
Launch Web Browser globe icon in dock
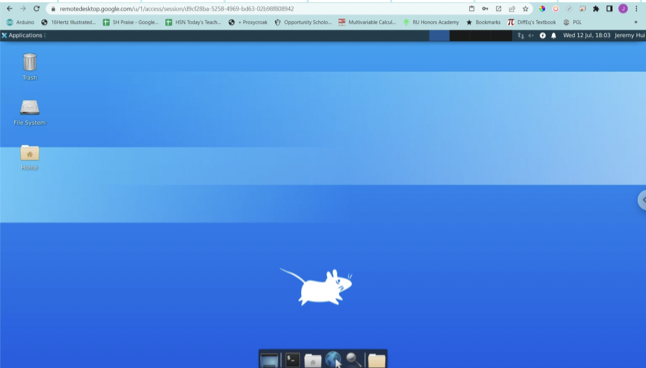[x=333, y=360]
